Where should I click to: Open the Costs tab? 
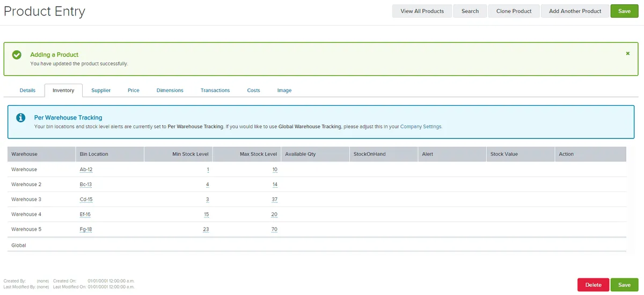point(253,91)
